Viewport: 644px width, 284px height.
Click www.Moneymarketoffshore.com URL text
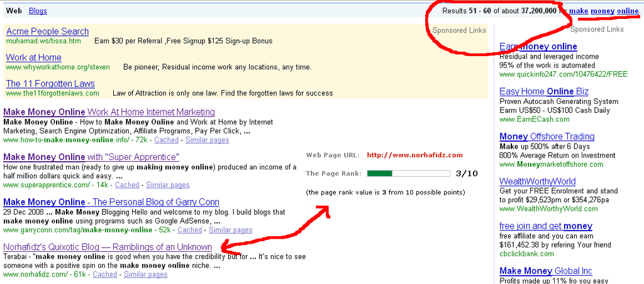(x=551, y=164)
